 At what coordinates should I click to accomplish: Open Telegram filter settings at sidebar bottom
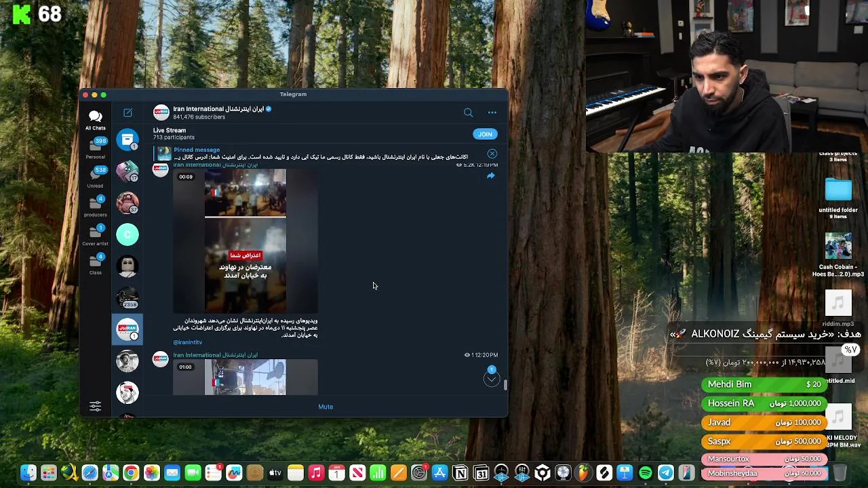(x=96, y=406)
